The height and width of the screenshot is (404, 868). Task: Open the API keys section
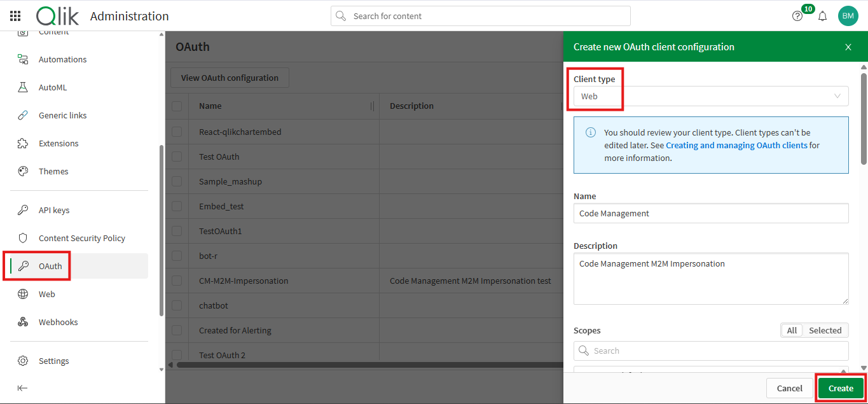point(79,210)
